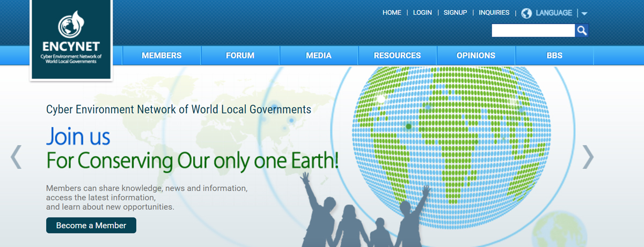
Task: Open the RESOURCES menu
Action: [397, 55]
